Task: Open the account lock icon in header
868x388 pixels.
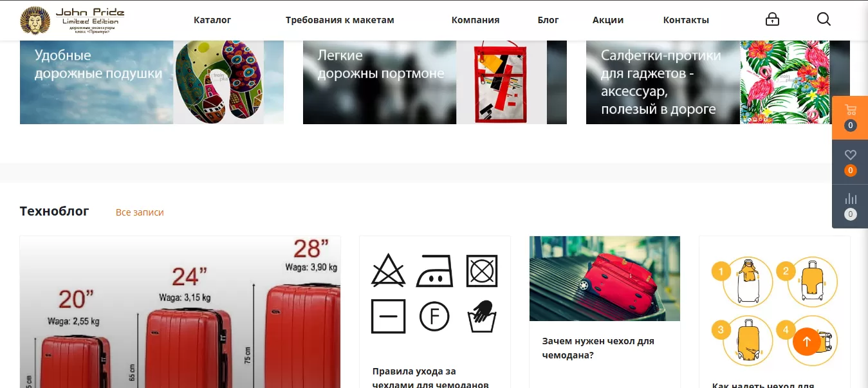Action: (x=772, y=19)
